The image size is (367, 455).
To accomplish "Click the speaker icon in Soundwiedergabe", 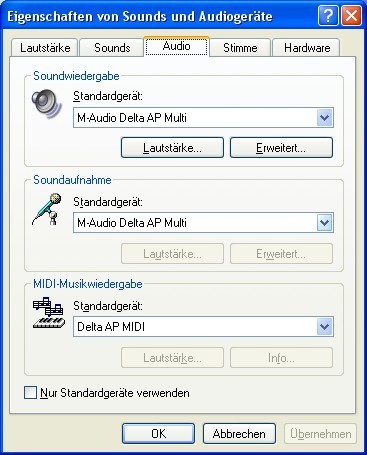I will click(x=47, y=104).
